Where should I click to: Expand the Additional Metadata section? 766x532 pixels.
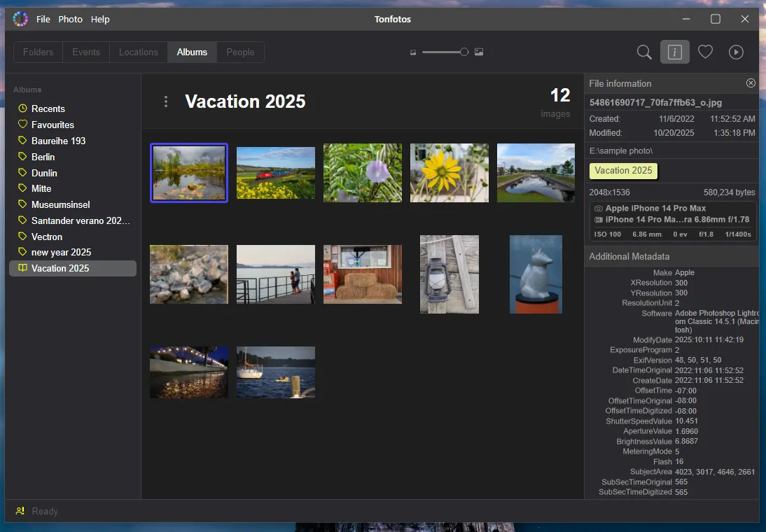(x=629, y=255)
